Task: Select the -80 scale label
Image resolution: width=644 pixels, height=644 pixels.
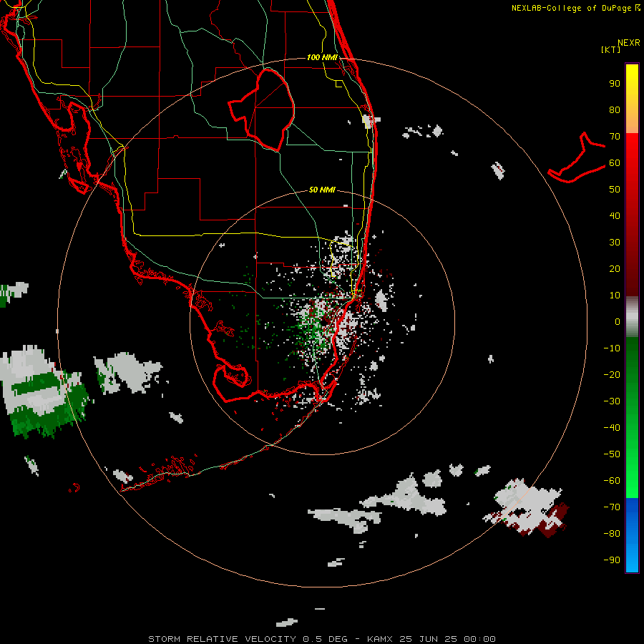Action: 612,534
